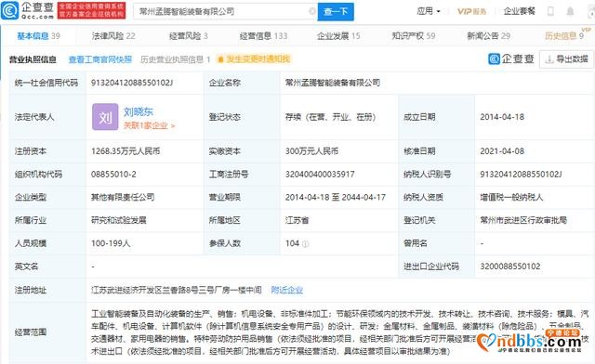
Task: Select approval date 2021-04-08
Action: (x=502, y=151)
